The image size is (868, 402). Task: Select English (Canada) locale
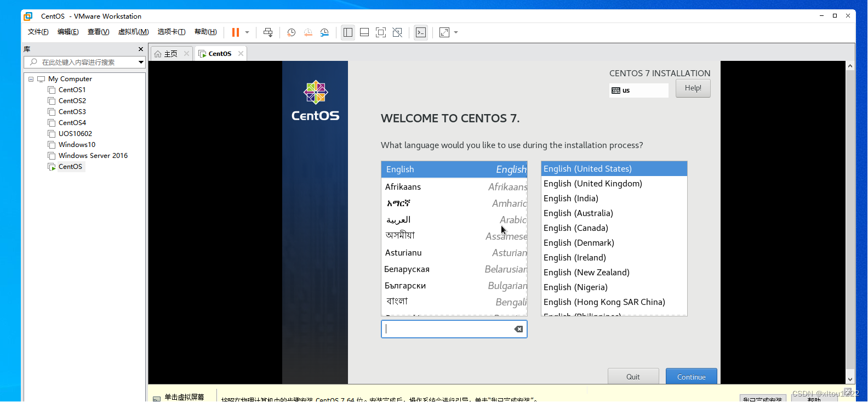click(614, 228)
